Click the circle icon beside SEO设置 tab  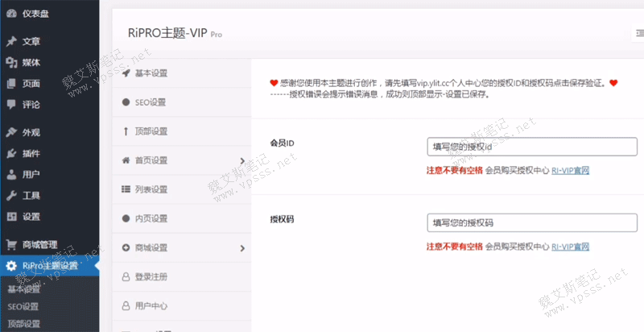(x=126, y=102)
